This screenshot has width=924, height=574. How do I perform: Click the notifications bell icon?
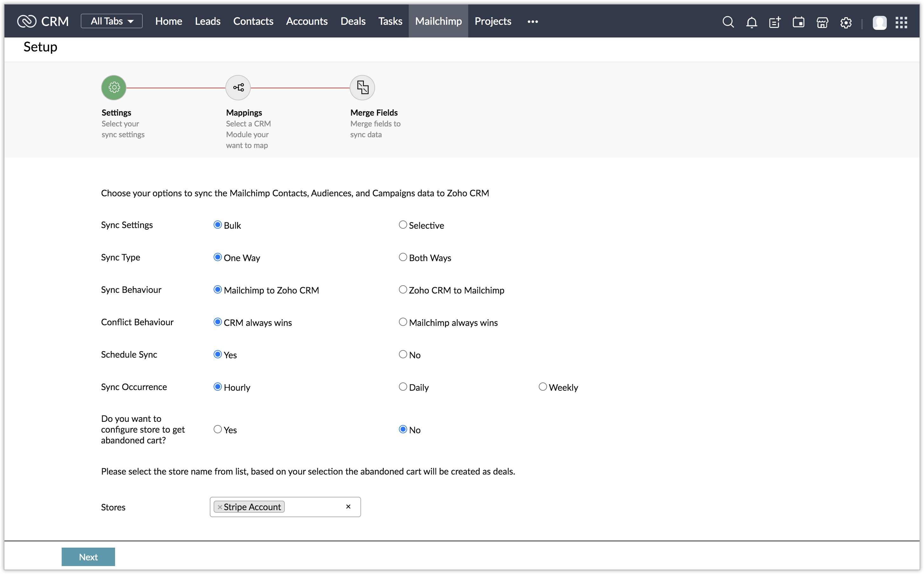[x=751, y=22]
